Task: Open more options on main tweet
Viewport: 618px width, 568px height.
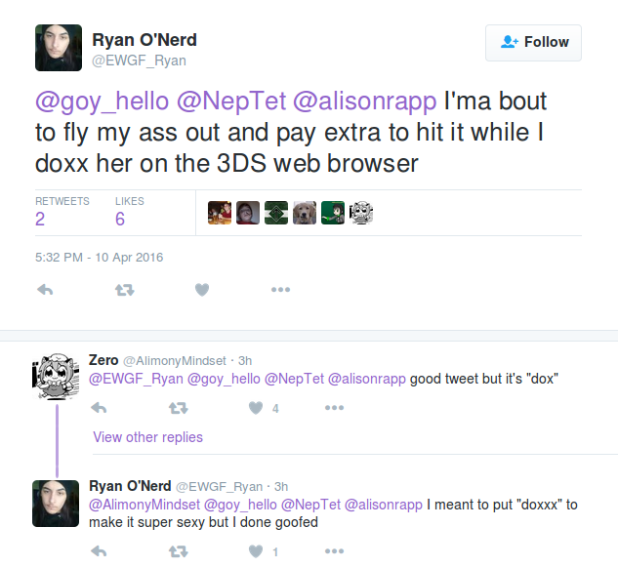Action: click(281, 290)
